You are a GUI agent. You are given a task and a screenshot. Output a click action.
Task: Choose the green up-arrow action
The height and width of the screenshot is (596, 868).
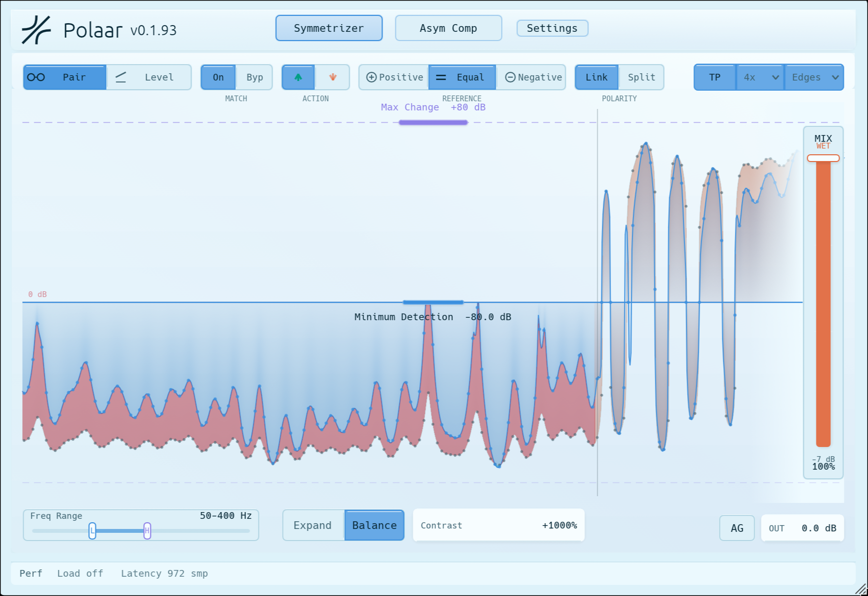click(298, 77)
